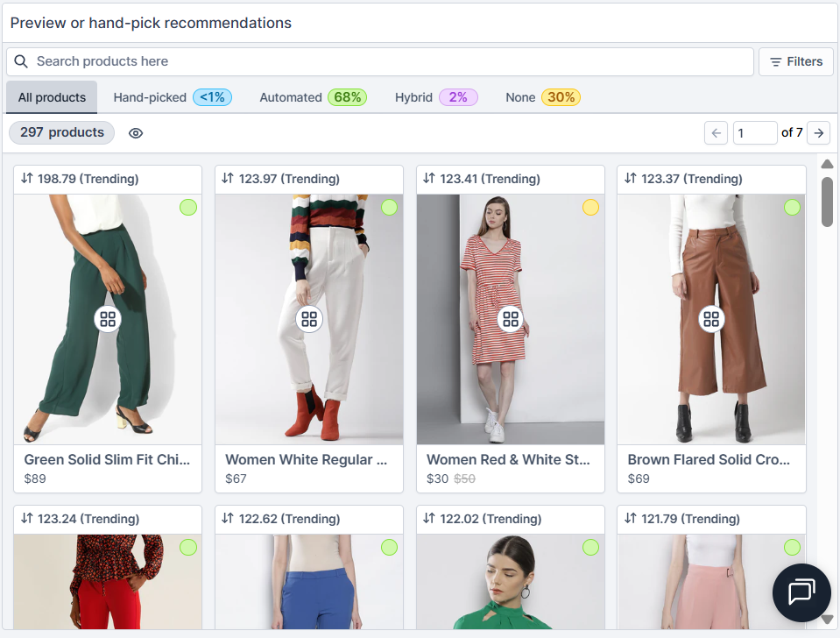Viewport: 840px width, 638px height.
Task: Open the grid icon on Women White Regular card
Action: (x=309, y=320)
